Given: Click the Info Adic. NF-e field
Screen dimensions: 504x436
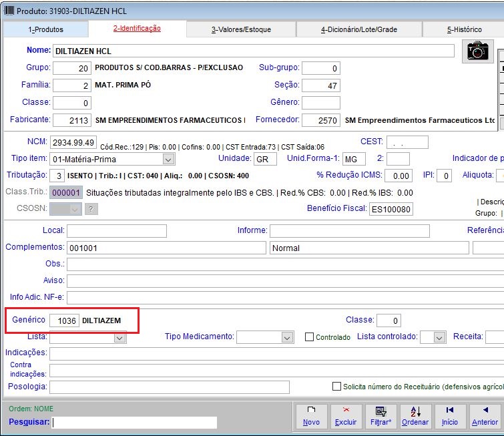Looking at the screenshot, I should click(x=286, y=298).
